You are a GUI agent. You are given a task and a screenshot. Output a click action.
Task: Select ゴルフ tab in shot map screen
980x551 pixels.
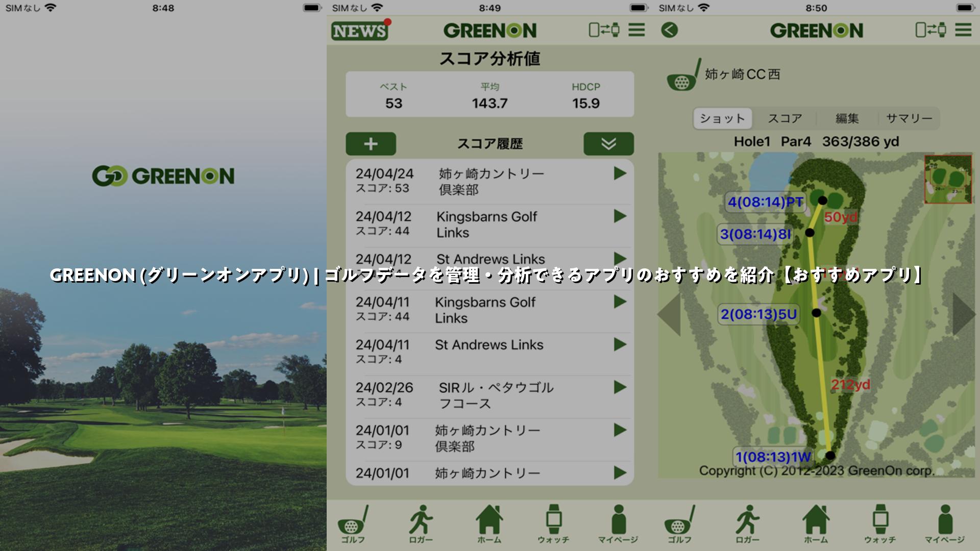(x=679, y=524)
